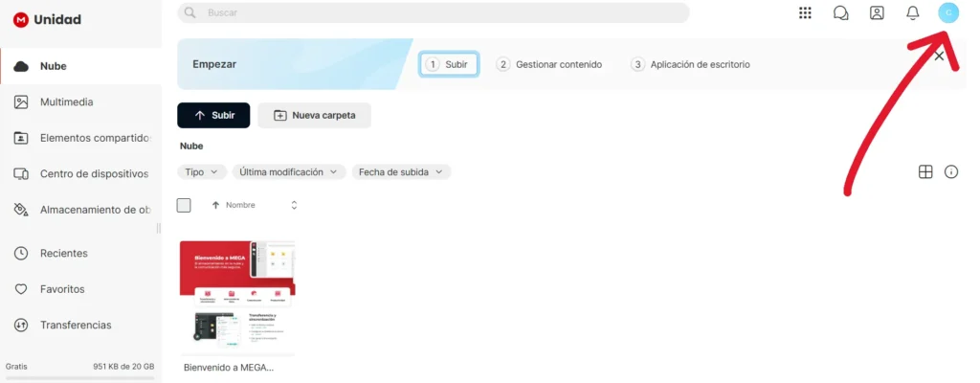Click the 951 KB de 20 GB text
Viewport: 980px width, 383px height.
click(123, 366)
